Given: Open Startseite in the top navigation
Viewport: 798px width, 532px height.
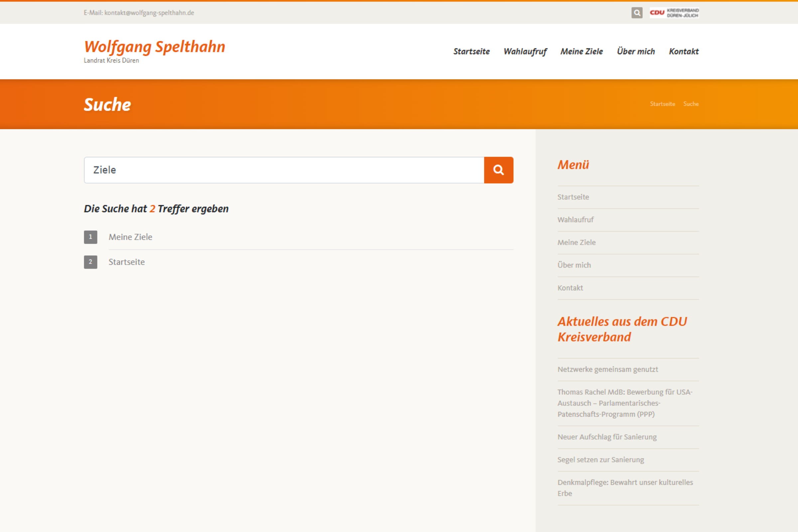Looking at the screenshot, I should pos(471,52).
